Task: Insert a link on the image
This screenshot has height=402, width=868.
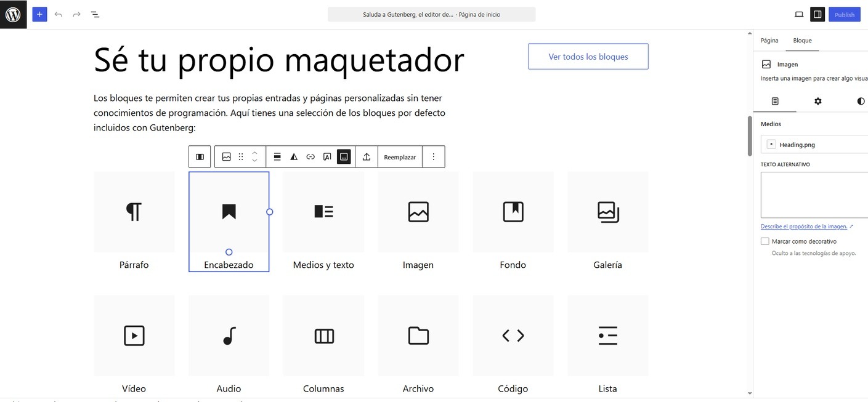Action: click(310, 157)
